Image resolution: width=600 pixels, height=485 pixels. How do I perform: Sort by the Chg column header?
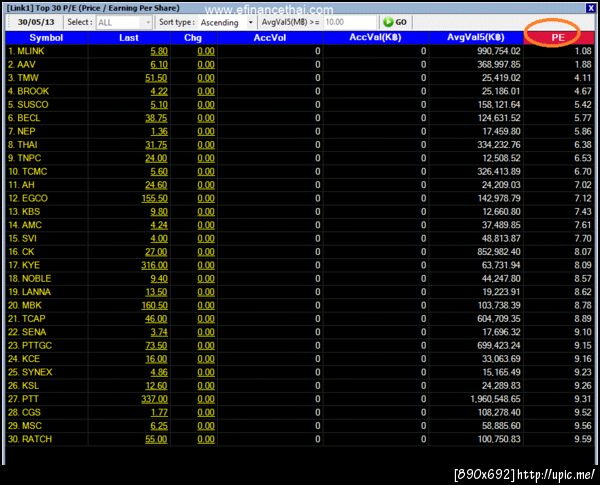tap(193, 38)
